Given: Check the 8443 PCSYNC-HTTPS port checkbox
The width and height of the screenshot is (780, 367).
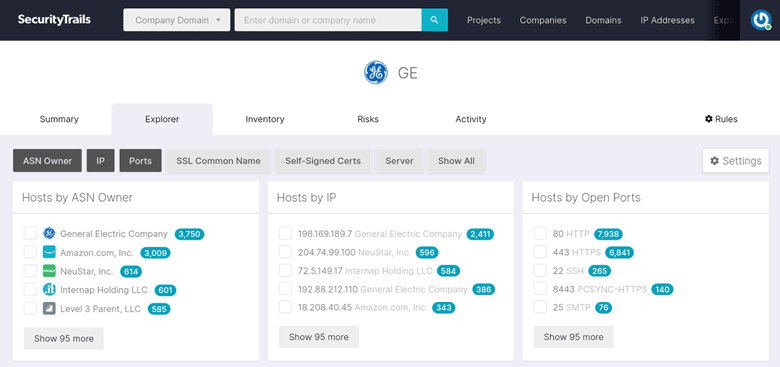Looking at the screenshot, I should [540, 289].
